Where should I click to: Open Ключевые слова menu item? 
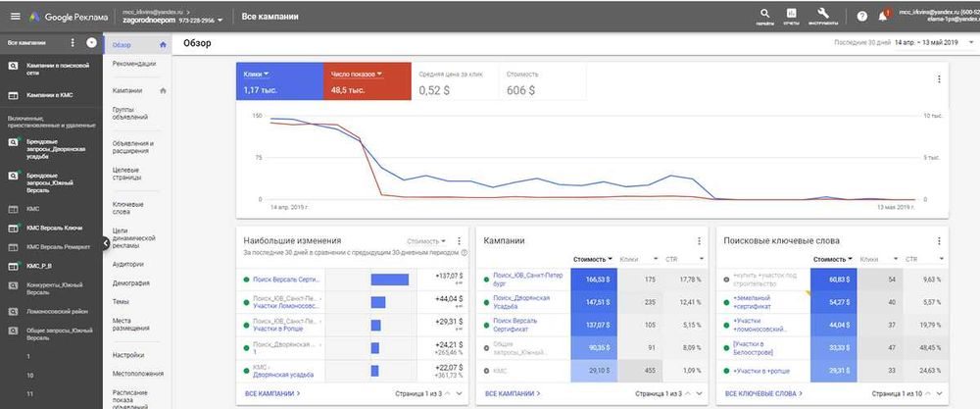[x=128, y=208]
